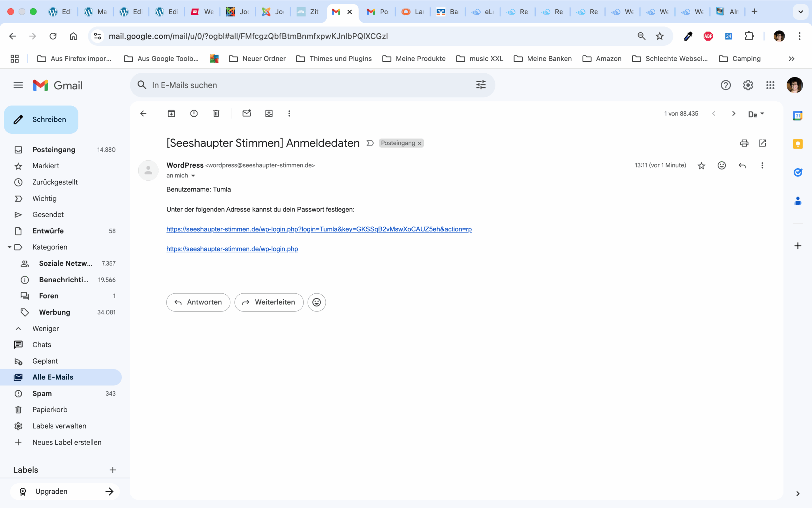Go to next email with newer/older arrow
Viewport: 812px width, 508px height.
click(733, 114)
